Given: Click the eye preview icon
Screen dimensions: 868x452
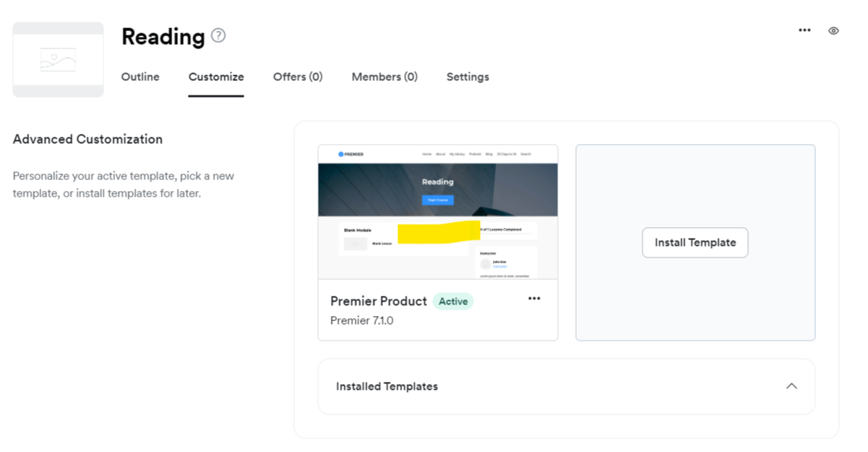Looking at the screenshot, I should 833,30.
